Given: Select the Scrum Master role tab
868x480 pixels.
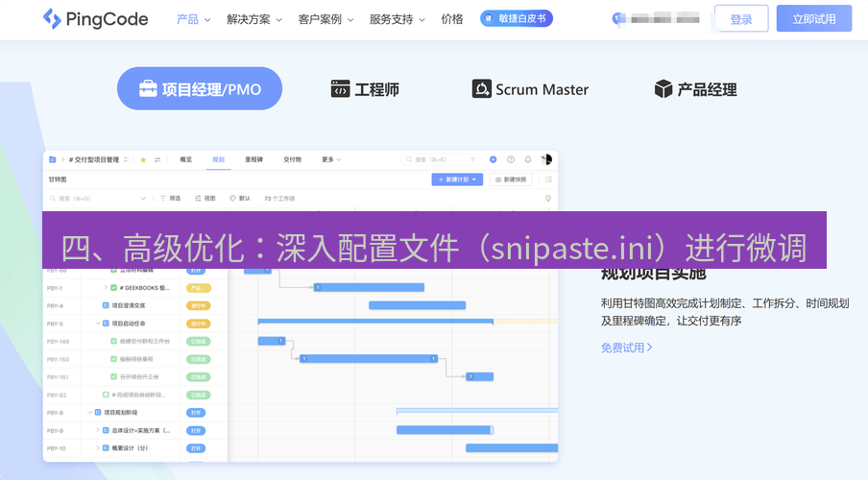Looking at the screenshot, I should pos(530,89).
